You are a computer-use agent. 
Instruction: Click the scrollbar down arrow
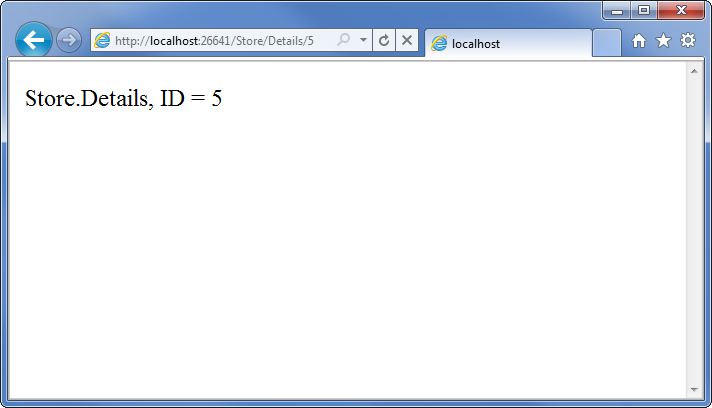pos(694,388)
